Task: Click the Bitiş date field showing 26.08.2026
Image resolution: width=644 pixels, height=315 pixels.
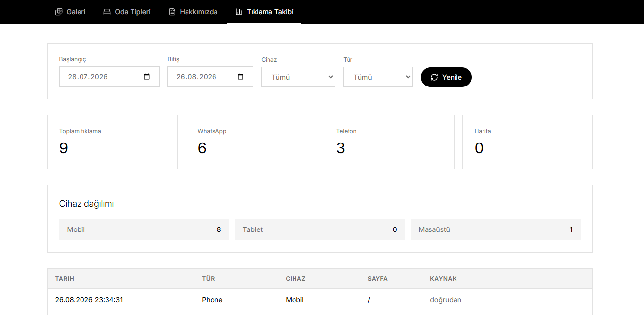Action: 210,77
